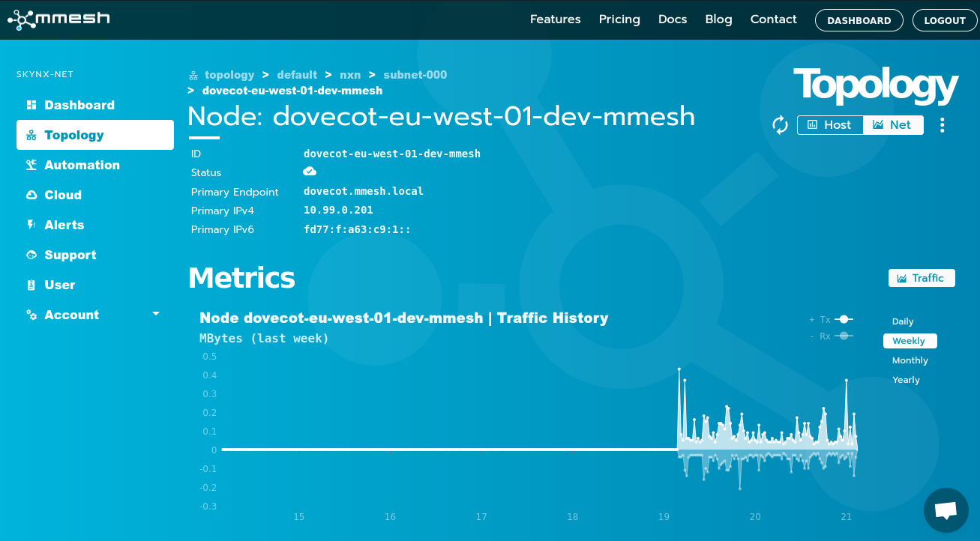The image size is (980, 541).
Task: Click the topology breadcrumb link
Action: tap(229, 75)
